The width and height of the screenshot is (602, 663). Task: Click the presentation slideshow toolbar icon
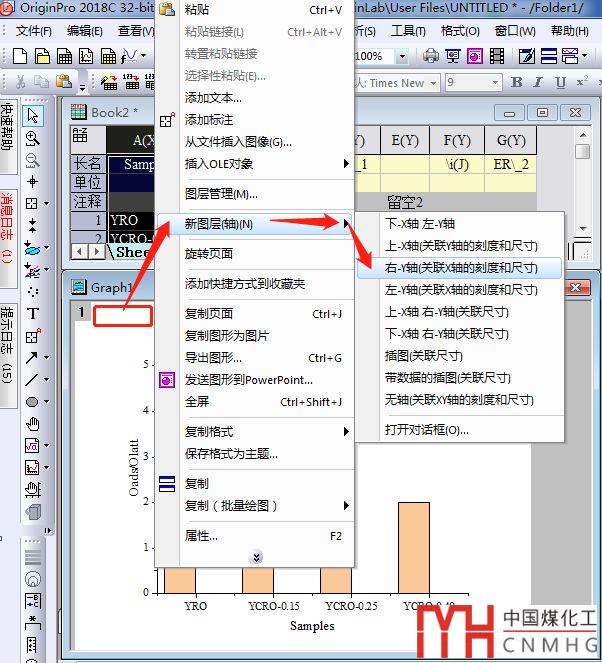[x=453, y=56]
